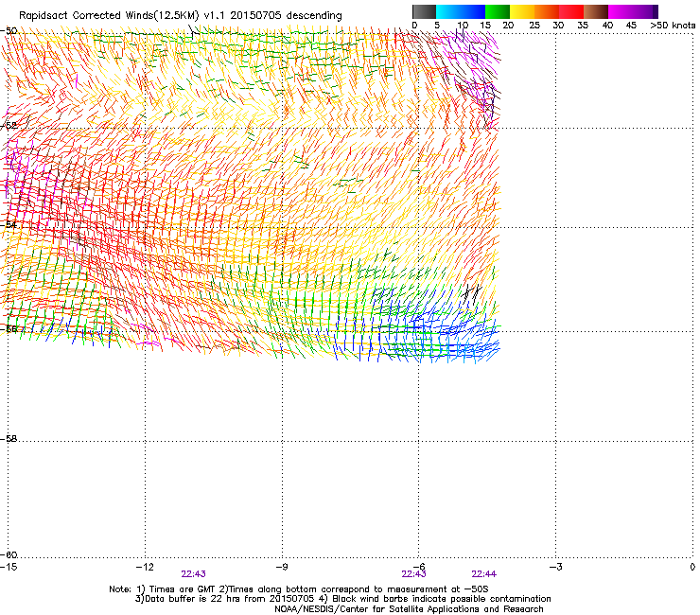The height and width of the screenshot is (615, 700).
Task: Click the "20150705 descending" date text in the title
Action: click(x=287, y=16)
